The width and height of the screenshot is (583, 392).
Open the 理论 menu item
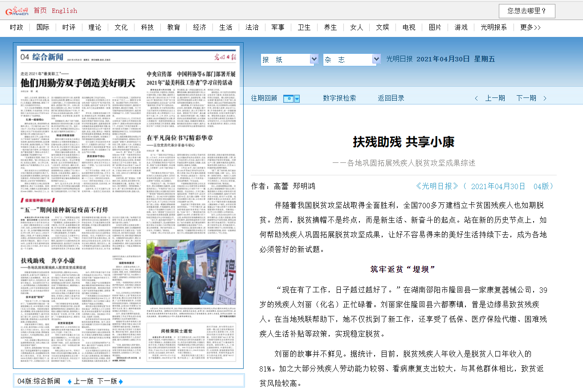pos(94,27)
